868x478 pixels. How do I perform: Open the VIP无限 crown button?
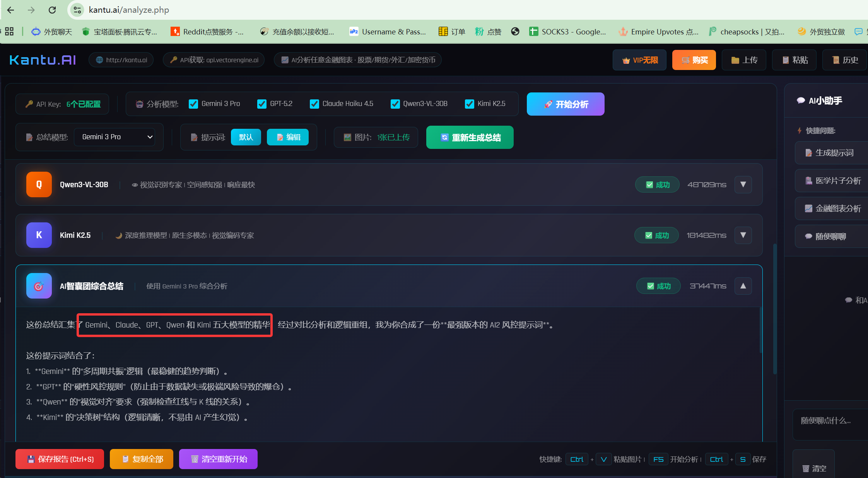[x=639, y=60]
